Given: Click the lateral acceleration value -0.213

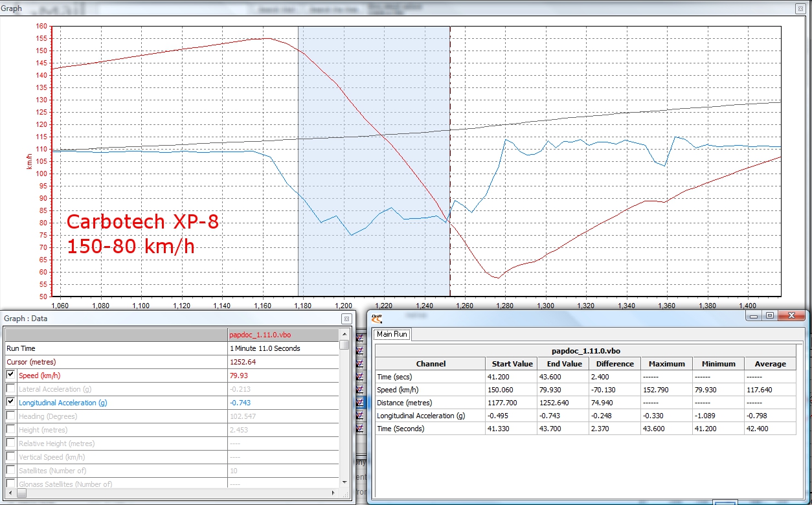Looking at the screenshot, I should tap(240, 389).
